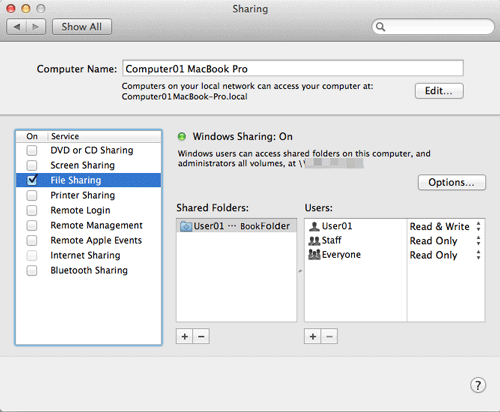
Task: Click the Computer Name text field
Action: (293, 68)
